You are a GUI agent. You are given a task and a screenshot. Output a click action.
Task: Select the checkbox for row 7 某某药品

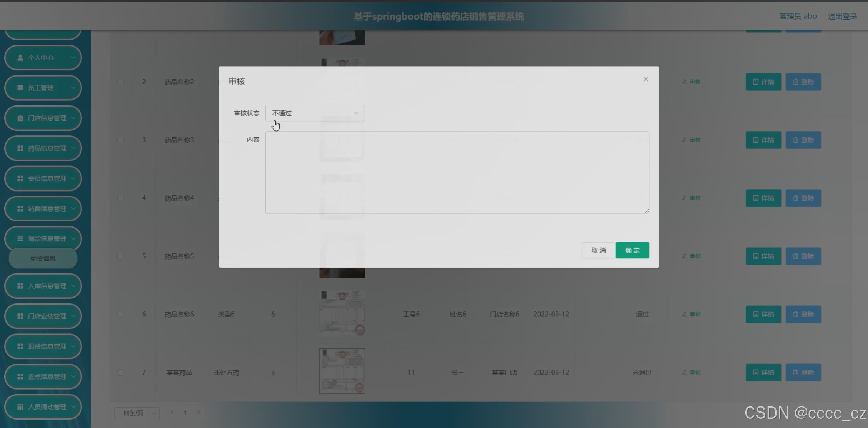pos(120,372)
